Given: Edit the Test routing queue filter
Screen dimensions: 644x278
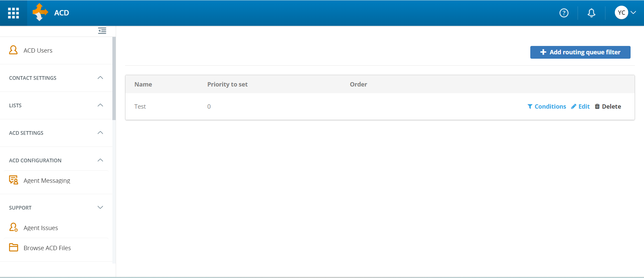Looking at the screenshot, I should (580, 107).
